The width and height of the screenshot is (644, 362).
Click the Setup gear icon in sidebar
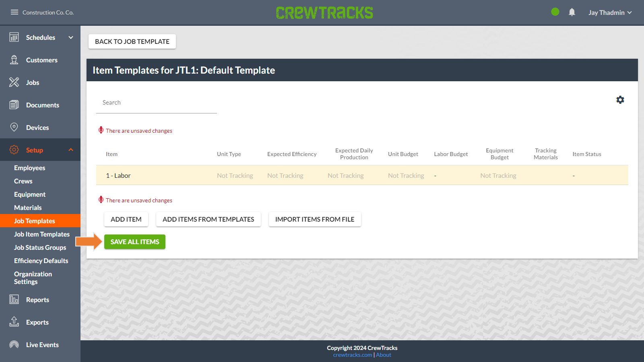[14, 150]
